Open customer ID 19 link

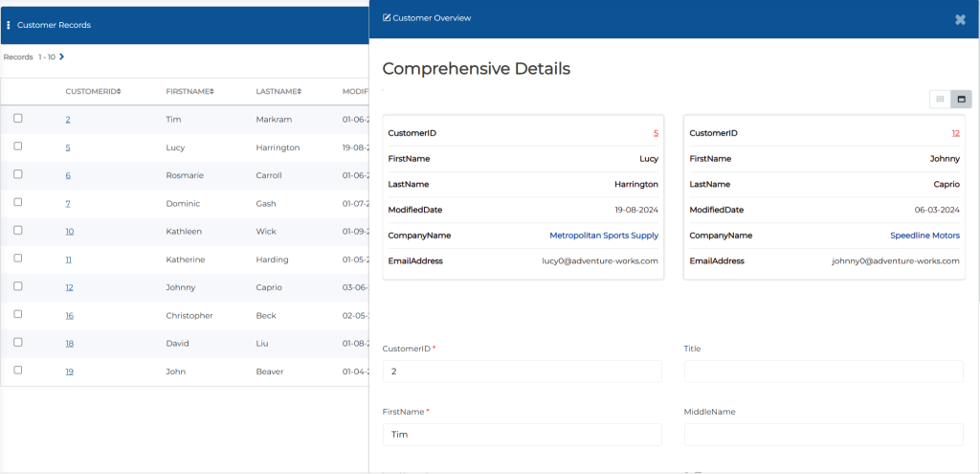click(x=69, y=372)
